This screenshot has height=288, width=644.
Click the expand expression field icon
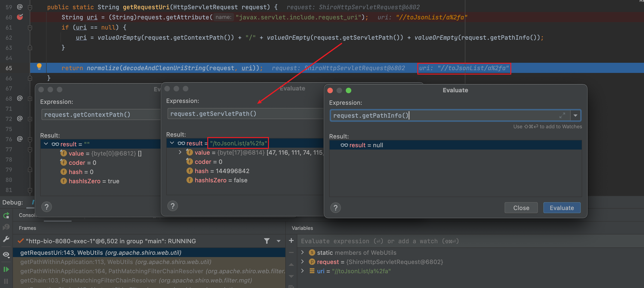[x=562, y=115]
